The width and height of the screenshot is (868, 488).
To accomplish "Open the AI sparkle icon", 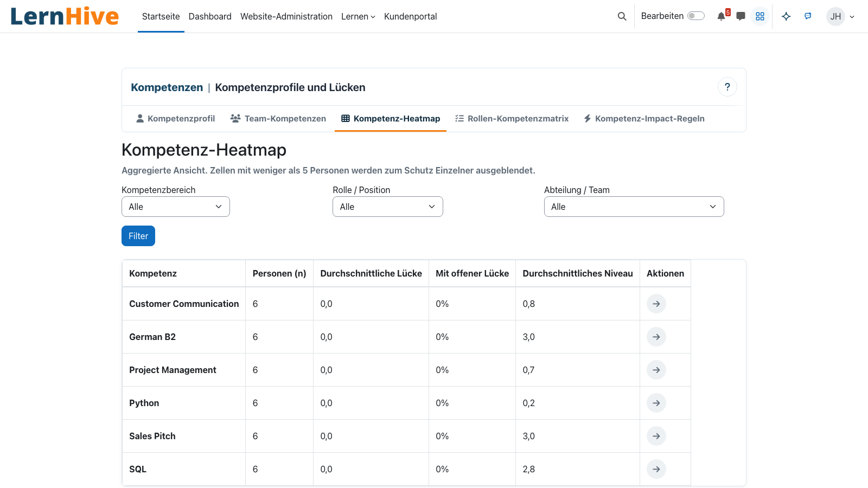I will coord(786,16).
